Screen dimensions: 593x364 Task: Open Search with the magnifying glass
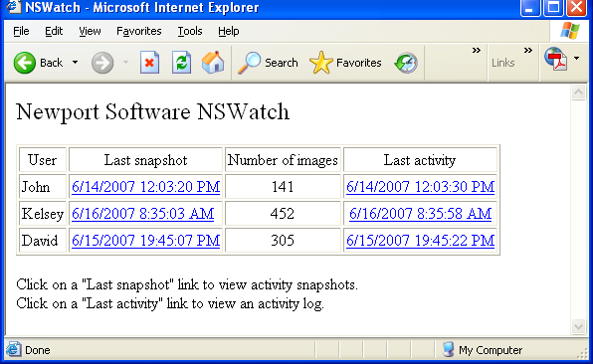[x=268, y=63]
